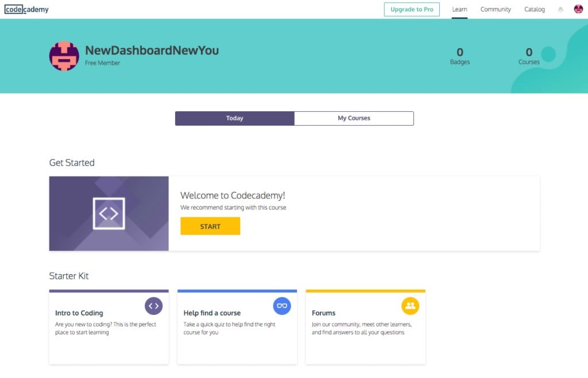Click the people icon on Forums card
Screen dimensions: 588x378
click(x=410, y=306)
